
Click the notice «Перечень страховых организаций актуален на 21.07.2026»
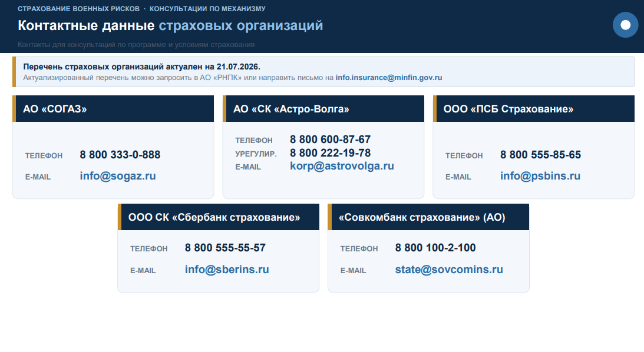point(141,67)
